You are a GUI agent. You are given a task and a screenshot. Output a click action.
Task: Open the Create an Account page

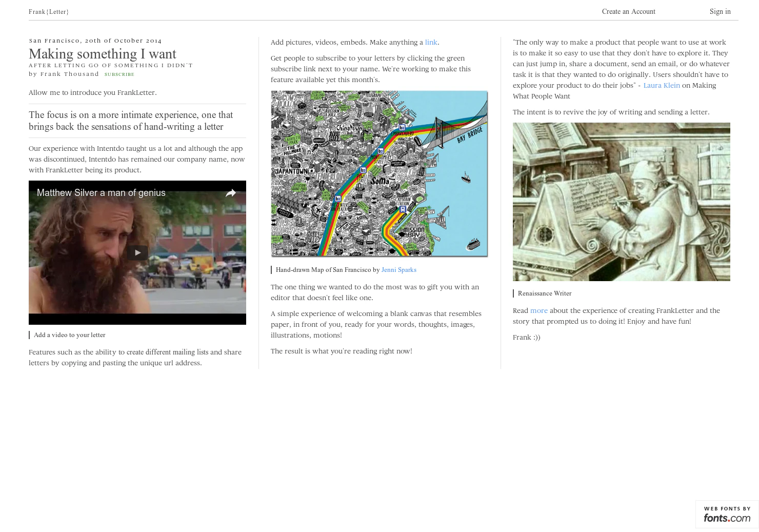pyautogui.click(x=628, y=11)
